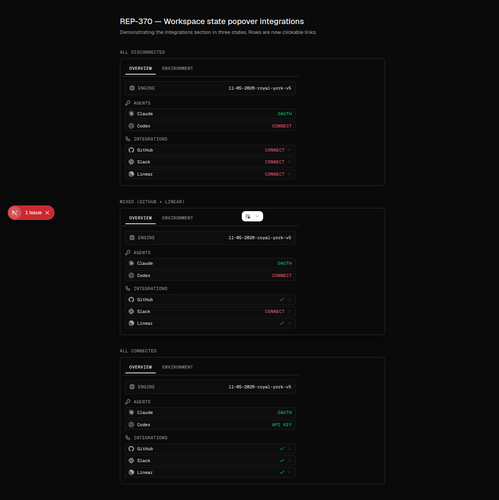Click the Linear logo in All Connected panel
The image size is (499, 500).
coord(131,472)
